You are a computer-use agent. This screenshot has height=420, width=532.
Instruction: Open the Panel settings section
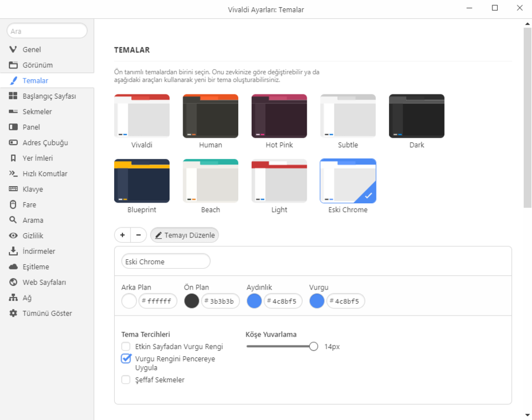(31, 127)
